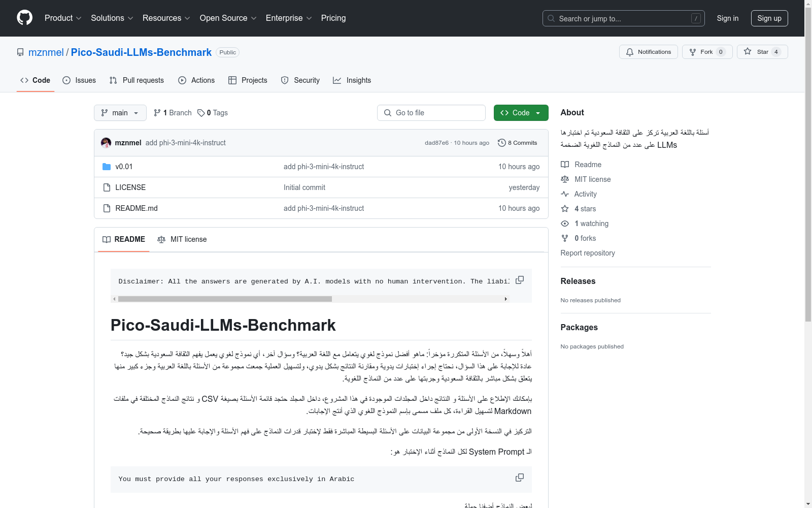The width and height of the screenshot is (812, 508).
Task: Click the page vertical scrollbar
Action: [808, 164]
